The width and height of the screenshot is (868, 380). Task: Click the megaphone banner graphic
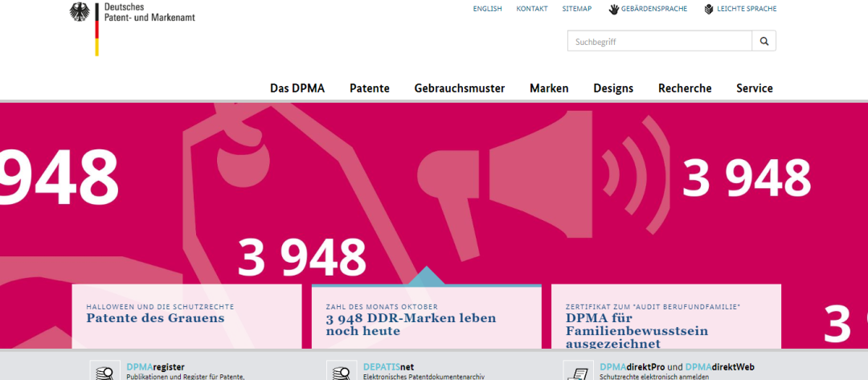(542, 186)
